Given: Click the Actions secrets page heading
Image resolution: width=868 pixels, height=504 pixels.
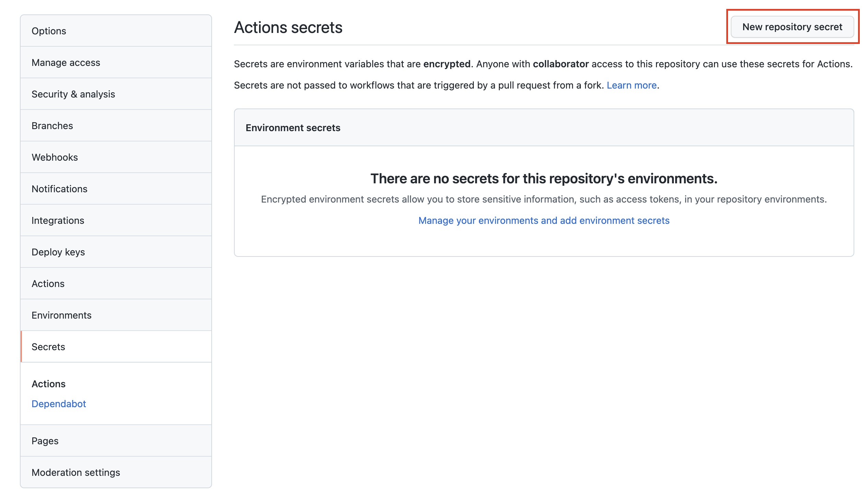Looking at the screenshot, I should [288, 27].
